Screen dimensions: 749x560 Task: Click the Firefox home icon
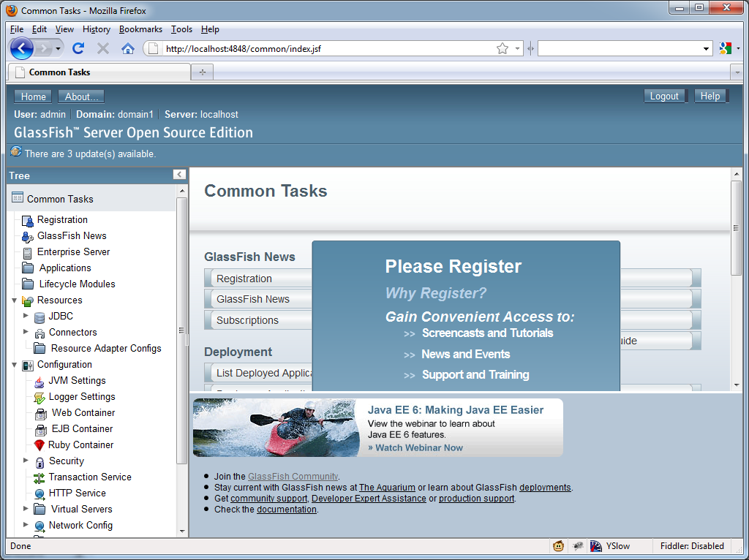(127, 48)
